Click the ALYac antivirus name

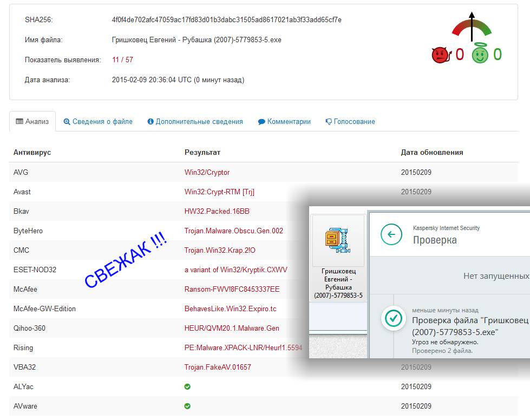tap(23, 387)
